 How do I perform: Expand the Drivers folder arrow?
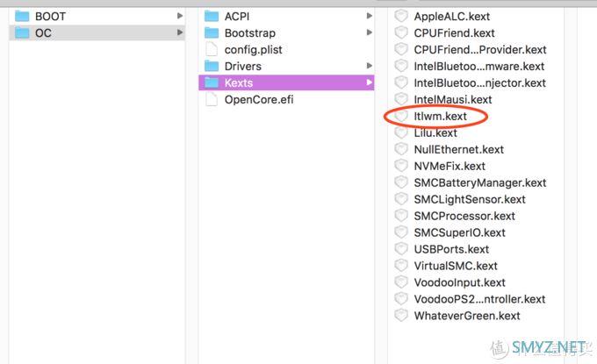pyautogui.click(x=369, y=66)
